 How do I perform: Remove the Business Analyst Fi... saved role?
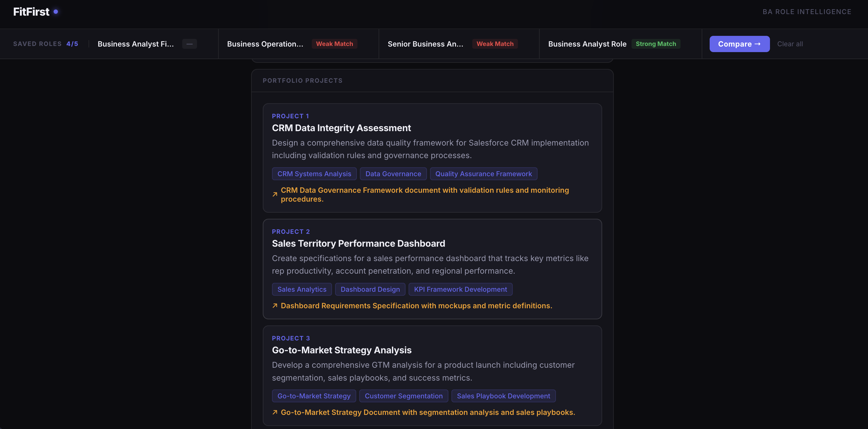pyautogui.click(x=189, y=44)
